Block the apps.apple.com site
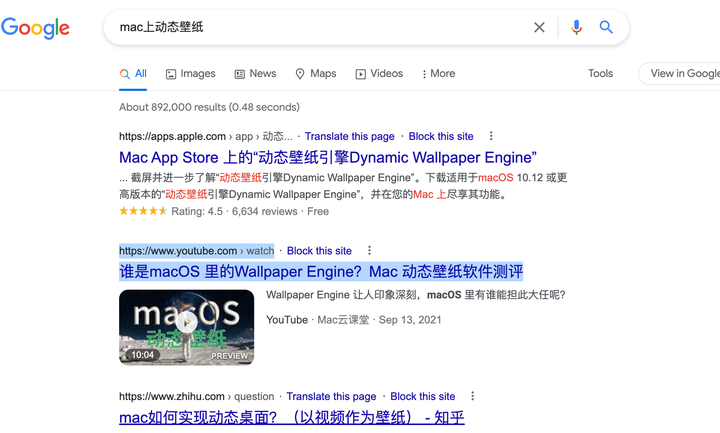 click(441, 136)
